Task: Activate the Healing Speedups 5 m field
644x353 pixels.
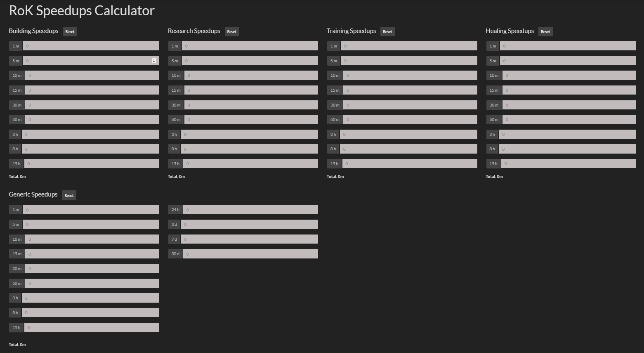Action: click(568, 61)
